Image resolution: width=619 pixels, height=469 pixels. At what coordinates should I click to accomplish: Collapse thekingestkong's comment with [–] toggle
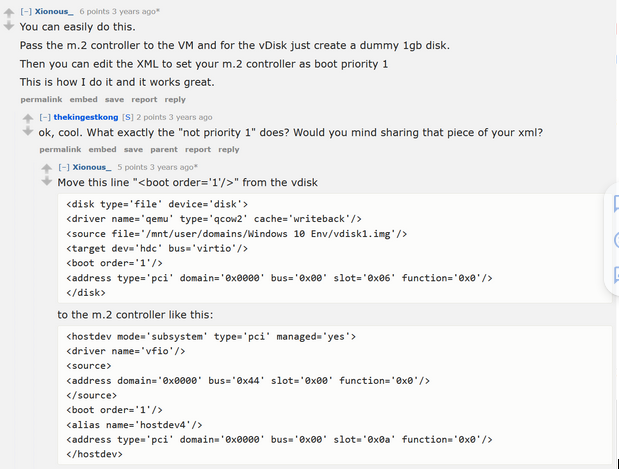pos(44,118)
